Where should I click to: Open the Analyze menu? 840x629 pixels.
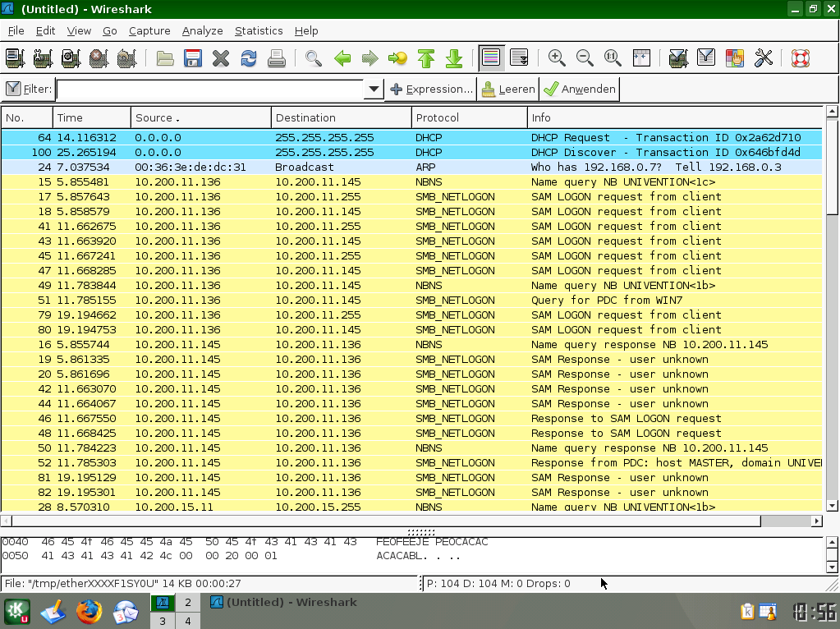pyautogui.click(x=202, y=31)
